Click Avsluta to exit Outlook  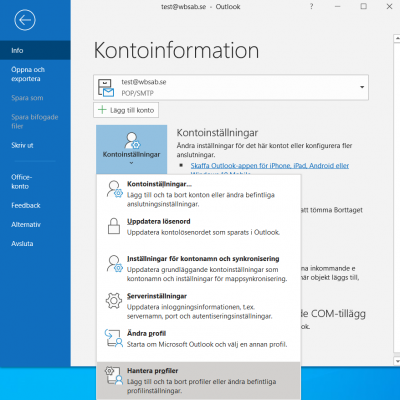[x=22, y=243]
